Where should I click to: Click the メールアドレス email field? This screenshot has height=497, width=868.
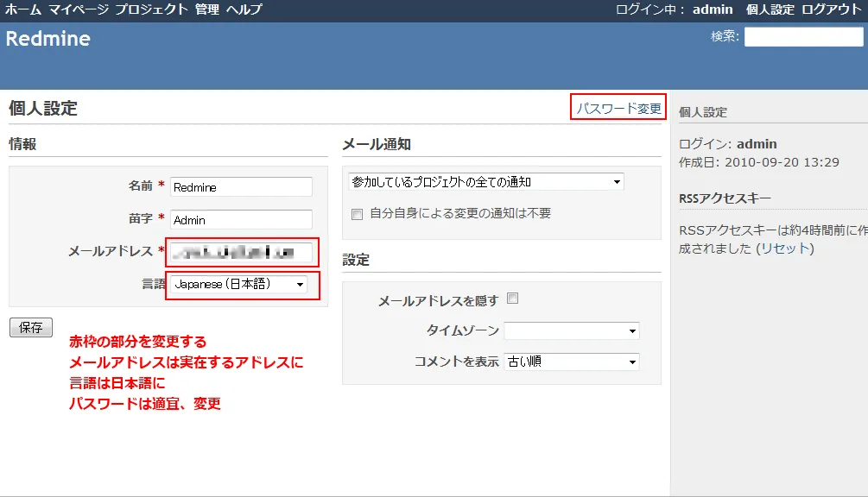242,252
